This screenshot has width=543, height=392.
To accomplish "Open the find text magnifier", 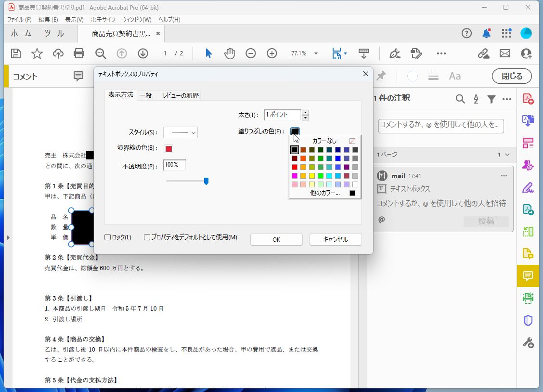I will (x=101, y=53).
